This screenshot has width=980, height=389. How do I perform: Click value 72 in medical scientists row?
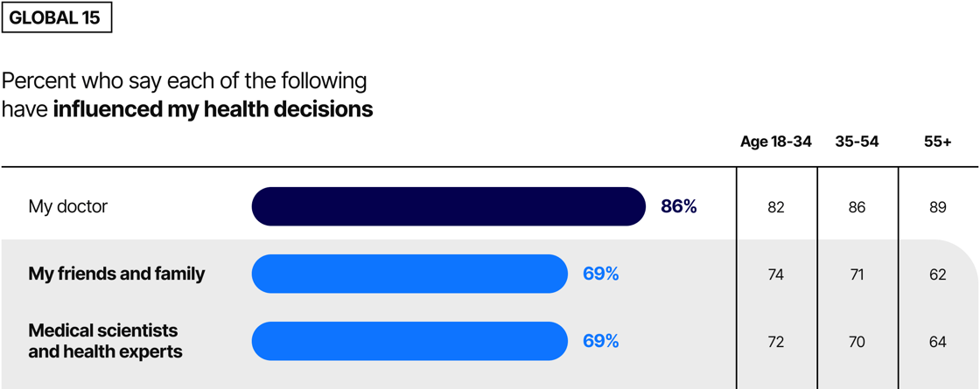(x=775, y=342)
